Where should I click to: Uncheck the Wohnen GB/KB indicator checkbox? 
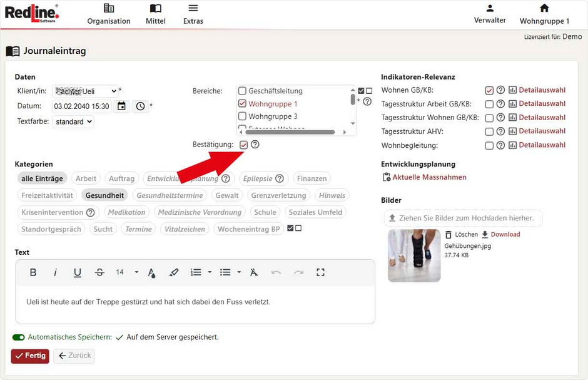pos(489,90)
